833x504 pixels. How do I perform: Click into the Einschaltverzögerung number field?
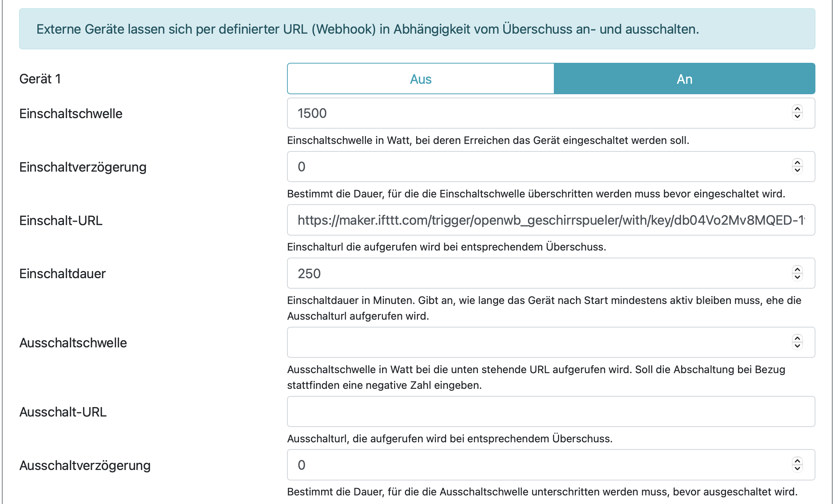[x=524, y=167]
